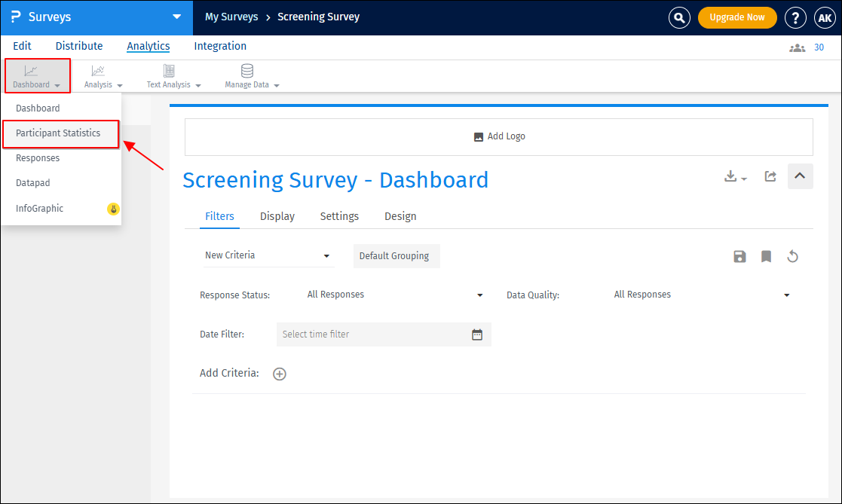The image size is (842, 504).
Task: Click the Add Logo placeholder
Action: [499, 136]
